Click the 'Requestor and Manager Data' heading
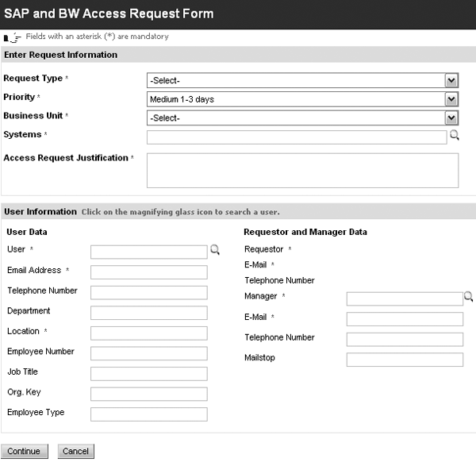Image resolution: width=476 pixels, height=462 pixels. click(305, 232)
